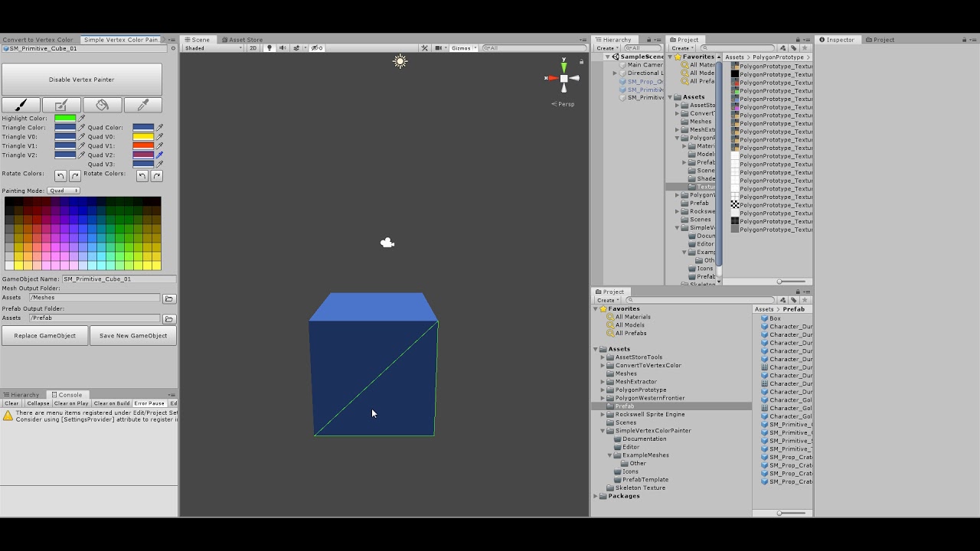This screenshot has height=551, width=980.
Task: Select the large eyedropper tool button
Action: tap(142, 106)
